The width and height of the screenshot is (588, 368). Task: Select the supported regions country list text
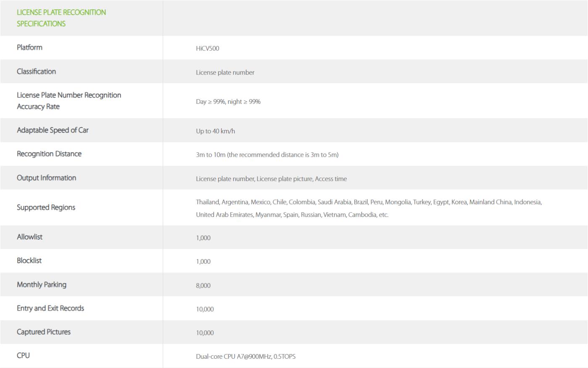click(x=369, y=208)
